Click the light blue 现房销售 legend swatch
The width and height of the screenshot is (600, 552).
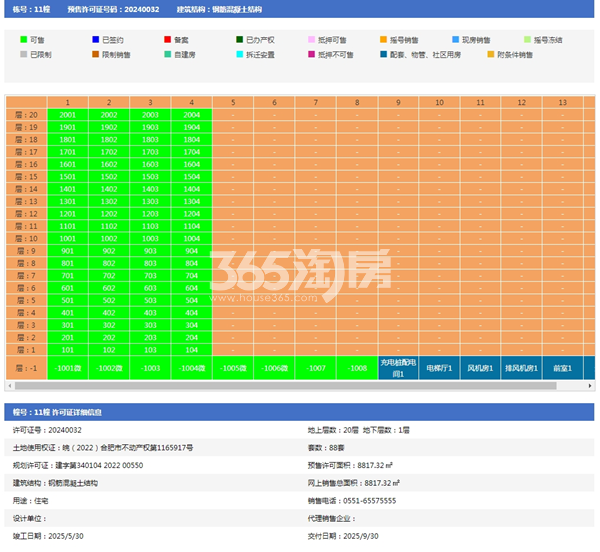[455, 39]
